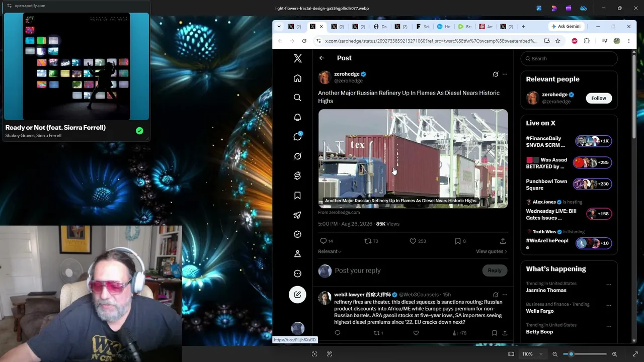Image resolution: width=644 pixels, height=362 pixels.
Task: Open Chrome media controls icon
Action: pos(605,41)
